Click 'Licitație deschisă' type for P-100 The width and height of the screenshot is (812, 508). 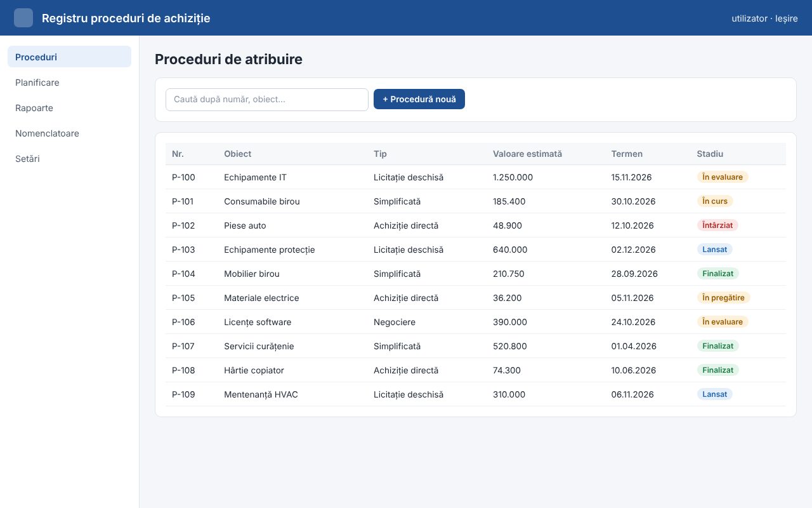coord(409,177)
